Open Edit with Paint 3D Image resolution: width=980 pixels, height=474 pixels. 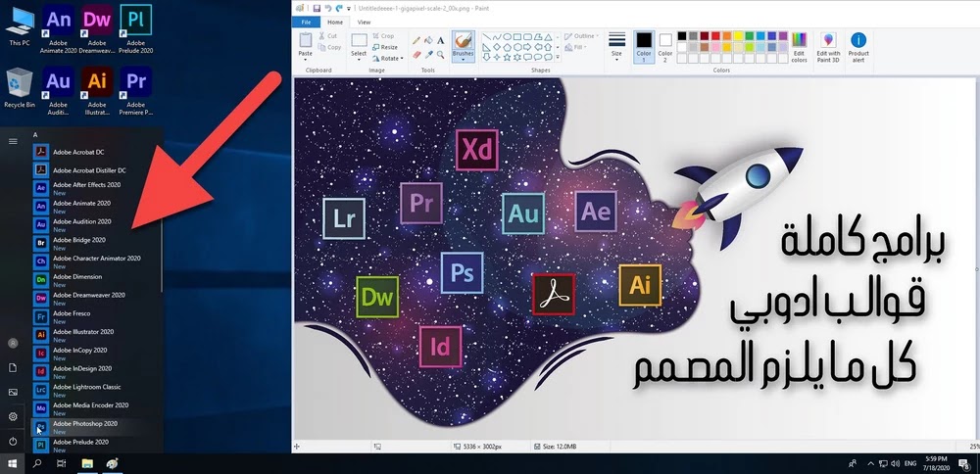click(x=828, y=47)
